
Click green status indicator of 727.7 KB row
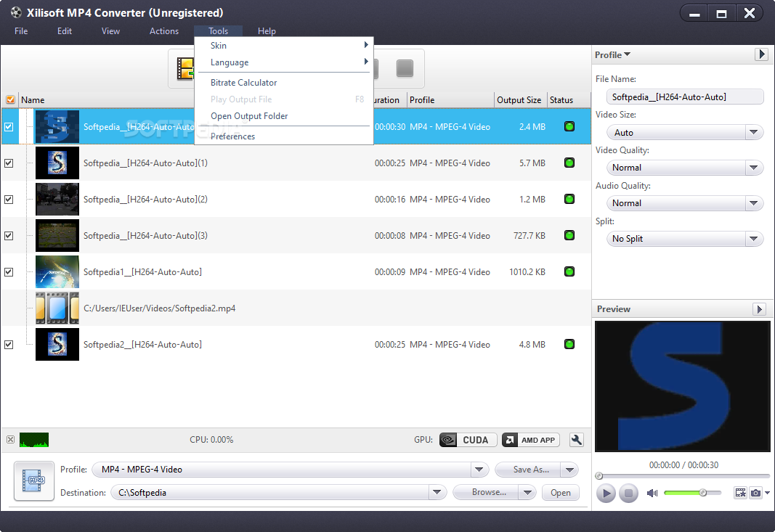coord(569,235)
